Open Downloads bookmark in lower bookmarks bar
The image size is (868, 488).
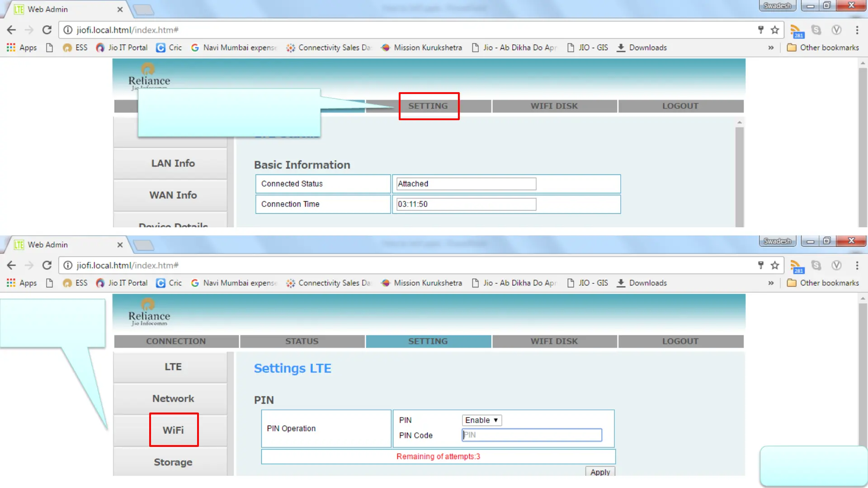[642, 283]
